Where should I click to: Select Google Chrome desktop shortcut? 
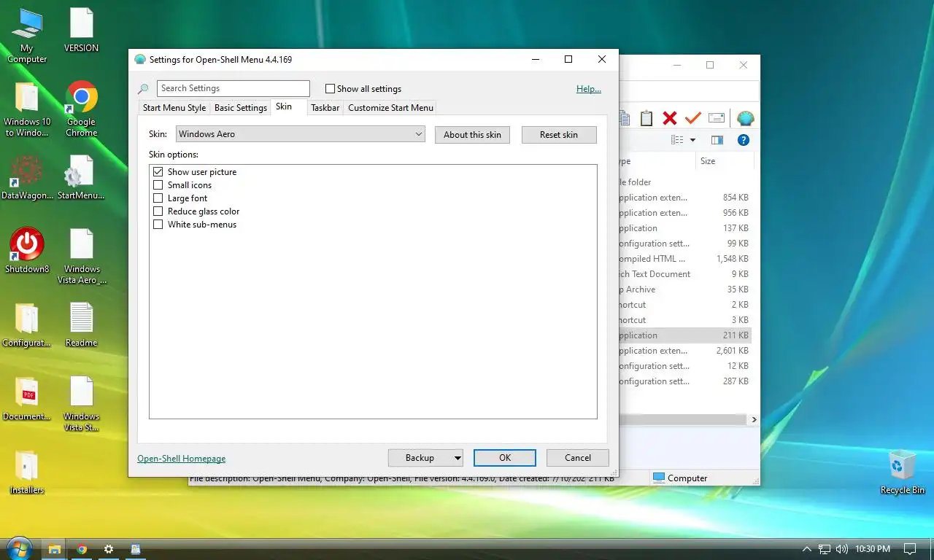(x=81, y=109)
